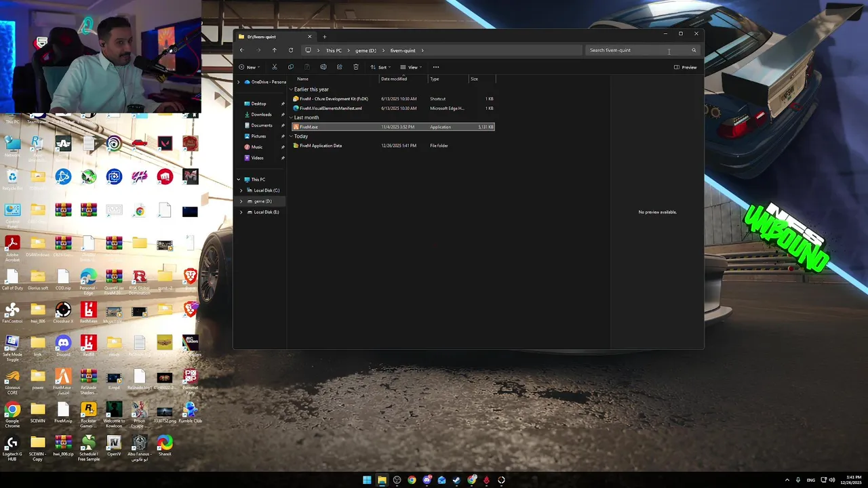Select the FiveM.exe application file
Image resolution: width=868 pixels, height=488 pixels.
tap(393, 127)
